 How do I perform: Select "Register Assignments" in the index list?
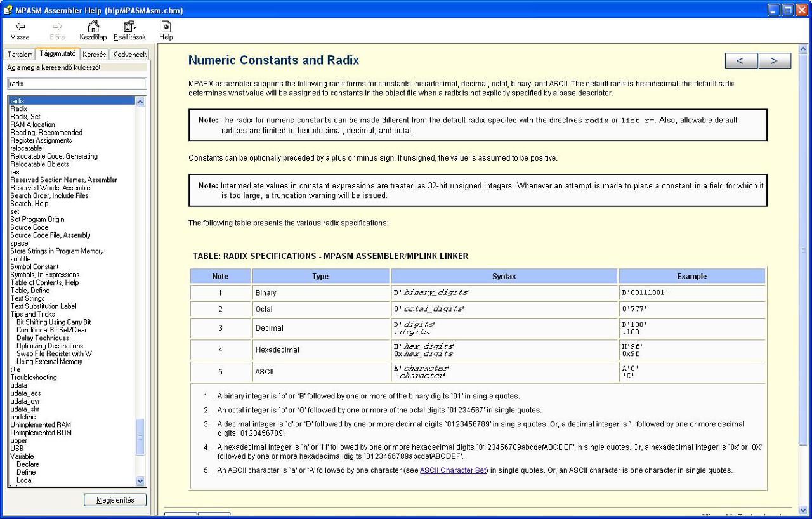coord(41,140)
